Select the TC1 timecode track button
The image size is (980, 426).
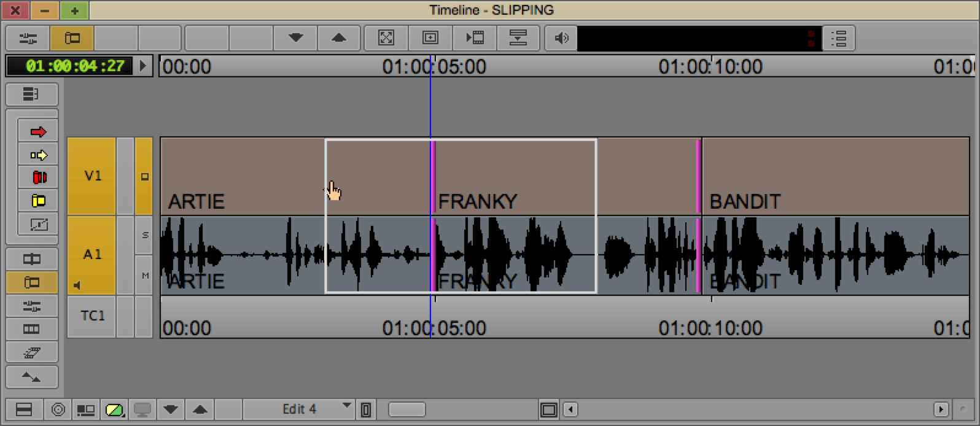tap(91, 316)
